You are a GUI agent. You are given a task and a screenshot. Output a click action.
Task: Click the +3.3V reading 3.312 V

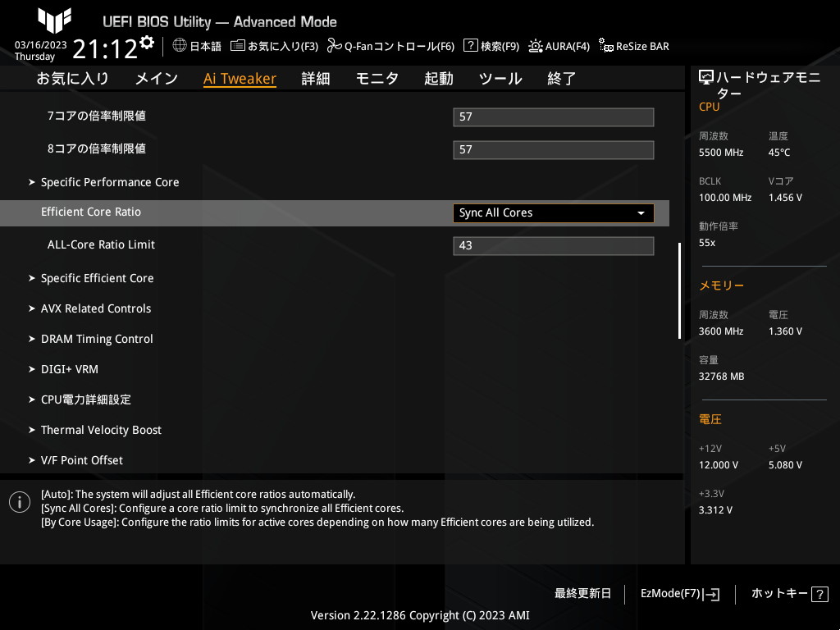(x=715, y=510)
